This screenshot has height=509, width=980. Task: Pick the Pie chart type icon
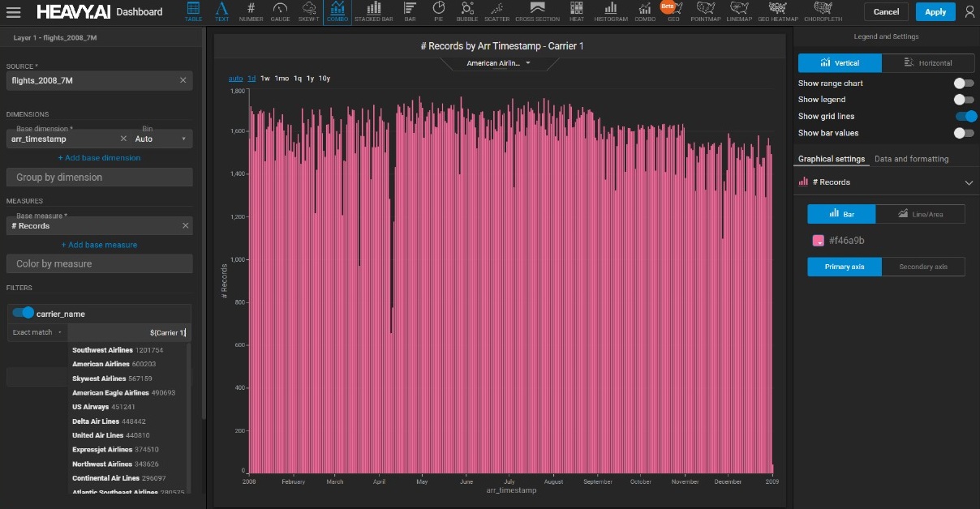tap(438, 11)
